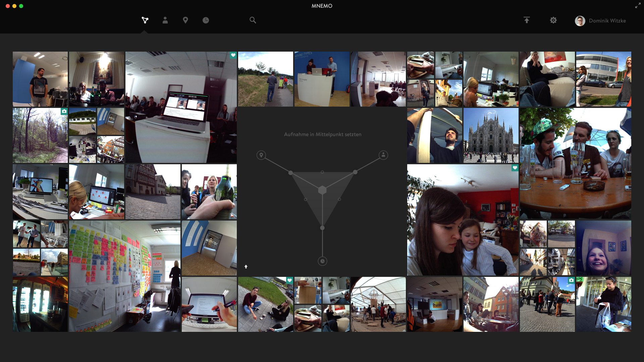Open the blue reception desk photo
The image size is (644, 362).
click(x=322, y=79)
